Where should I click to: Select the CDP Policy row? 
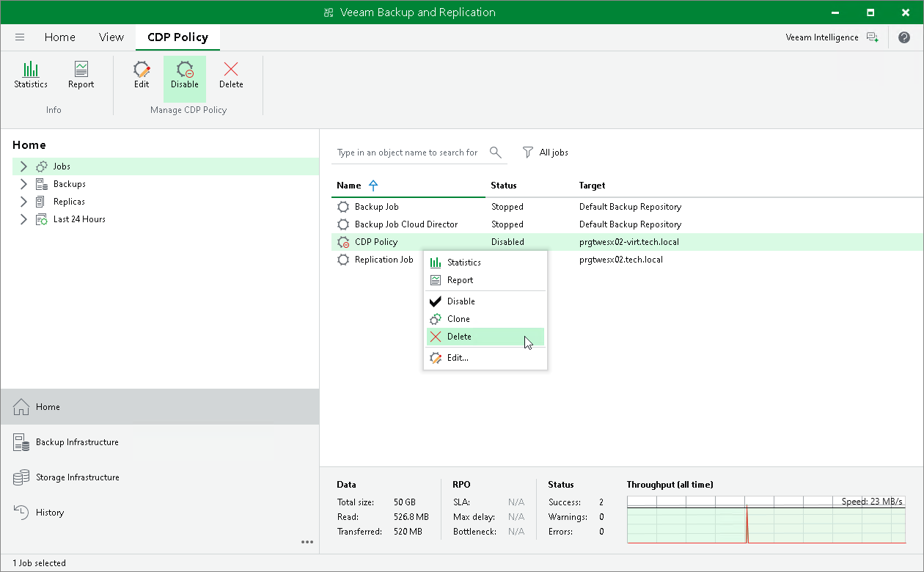(627, 242)
